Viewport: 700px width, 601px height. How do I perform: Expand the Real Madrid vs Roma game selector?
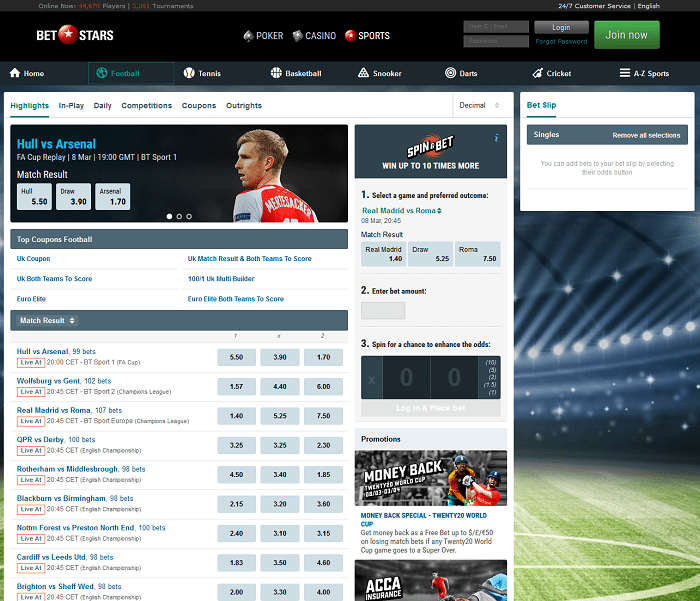point(402,211)
